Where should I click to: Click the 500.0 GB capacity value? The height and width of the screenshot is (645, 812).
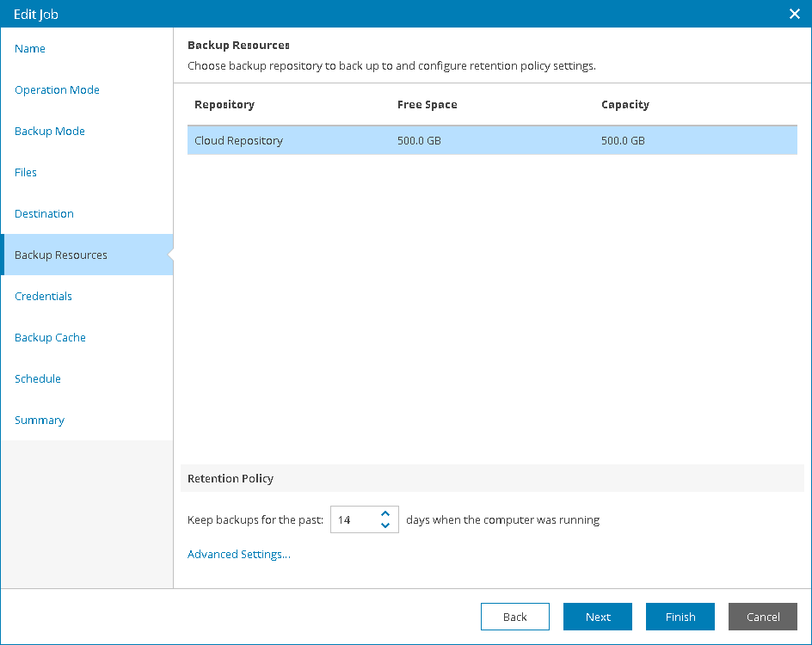pyautogui.click(x=623, y=141)
